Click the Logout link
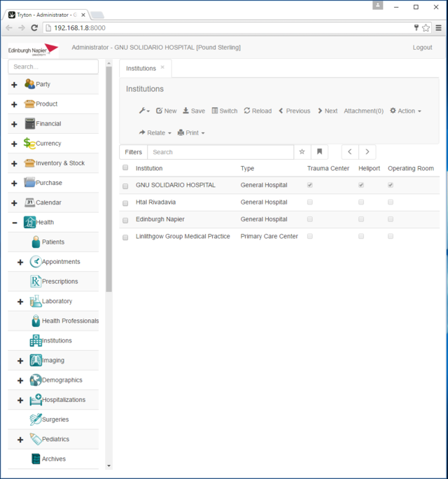448x479 pixels. 422,48
